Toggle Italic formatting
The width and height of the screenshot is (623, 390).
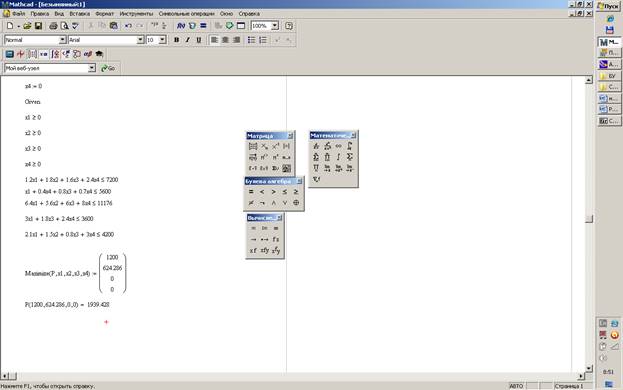pyautogui.click(x=188, y=40)
